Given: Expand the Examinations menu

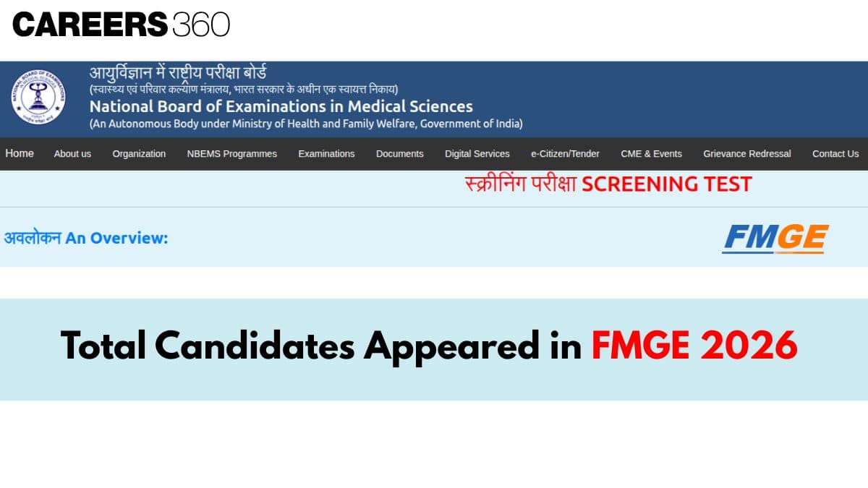Looking at the screenshot, I should (326, 154).
